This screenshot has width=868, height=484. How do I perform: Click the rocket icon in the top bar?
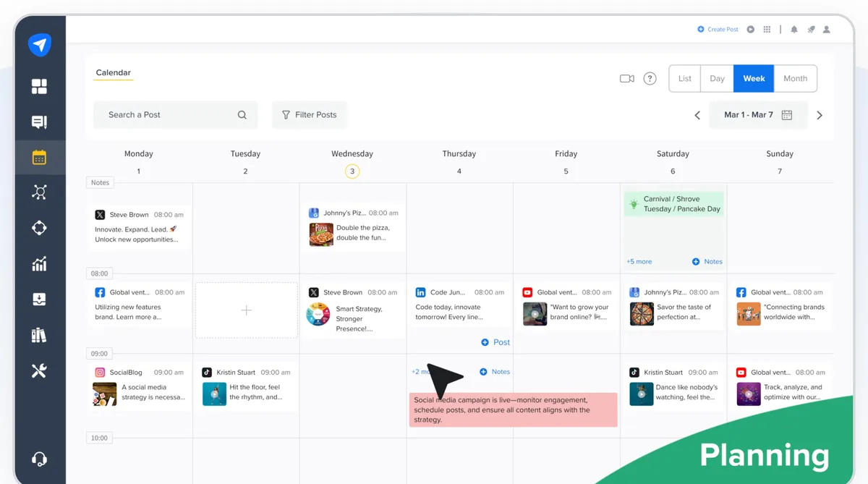pyautogui.click(x=811, y=30)
